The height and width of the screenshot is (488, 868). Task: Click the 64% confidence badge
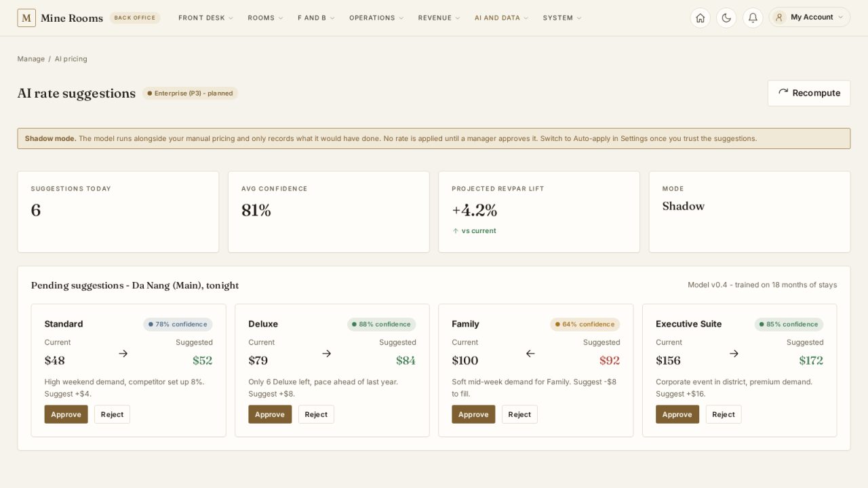coord(585,324)
